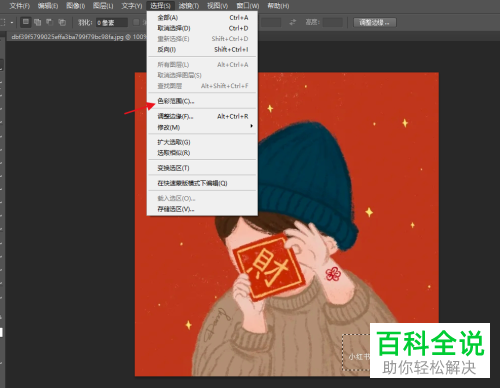Choose 在快速蒙版模式下编辑(Q) entry
Viewport: 500px width, 388px height.
tap(202, 183)
